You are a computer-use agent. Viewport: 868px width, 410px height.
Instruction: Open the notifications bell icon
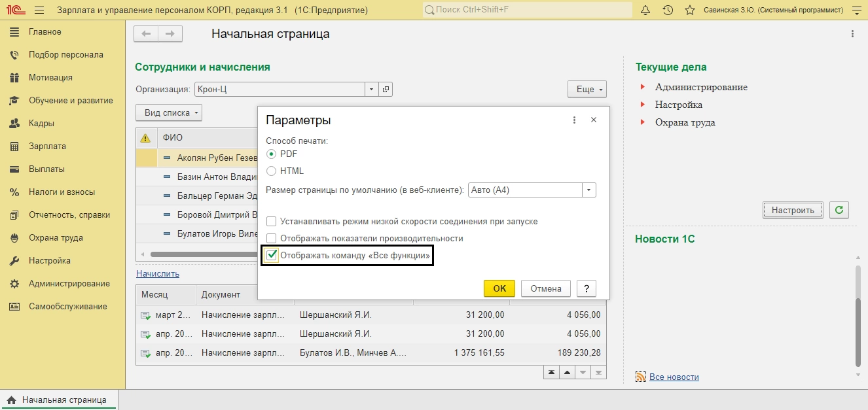coord(645,10)
